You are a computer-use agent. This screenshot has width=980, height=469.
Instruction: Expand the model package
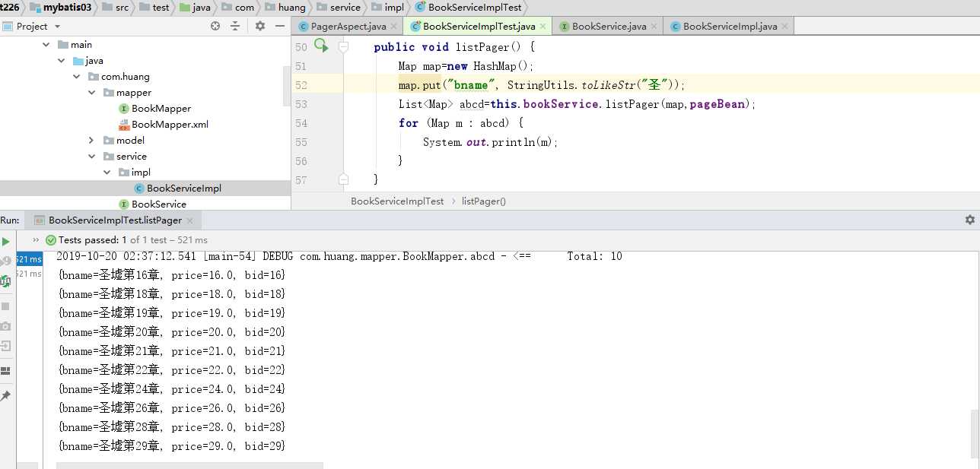(x=92, y=141)
